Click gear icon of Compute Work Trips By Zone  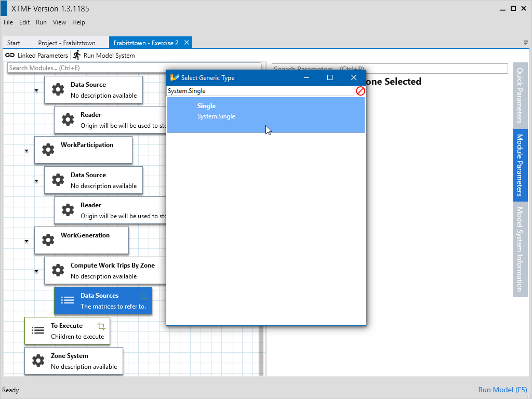58,270
